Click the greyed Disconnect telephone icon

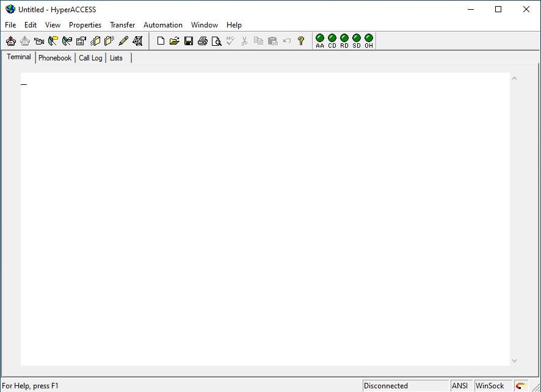(25, 41)
